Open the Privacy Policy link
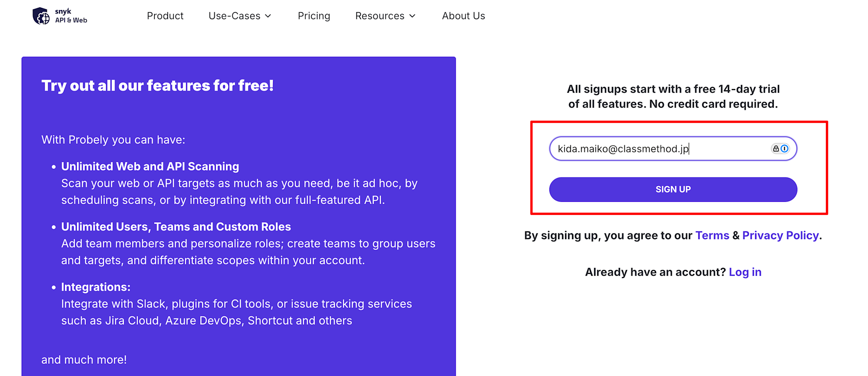The image size is (868, 376). [780, 235]
